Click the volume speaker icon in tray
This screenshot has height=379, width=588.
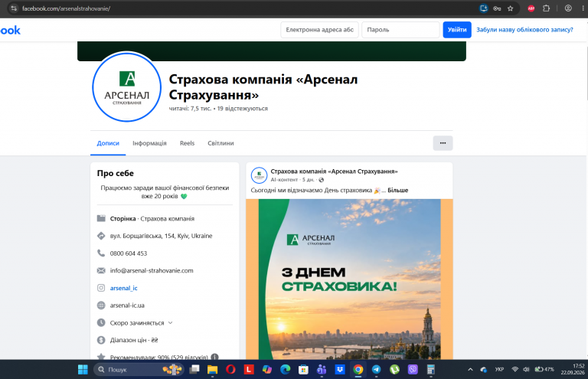tap(526, 370)
